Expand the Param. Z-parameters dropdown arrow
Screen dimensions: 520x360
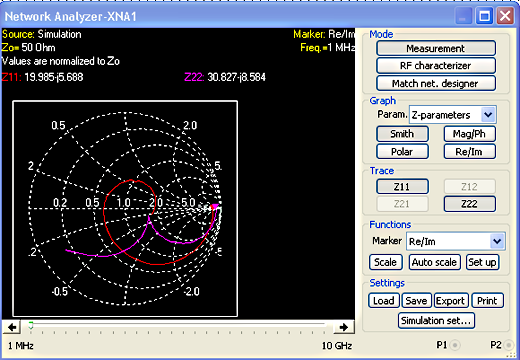click(x=488, y=115)
